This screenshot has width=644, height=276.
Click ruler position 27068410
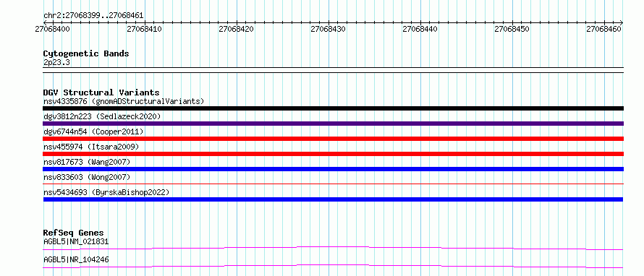pyautogui.click(x=145, y=29)
